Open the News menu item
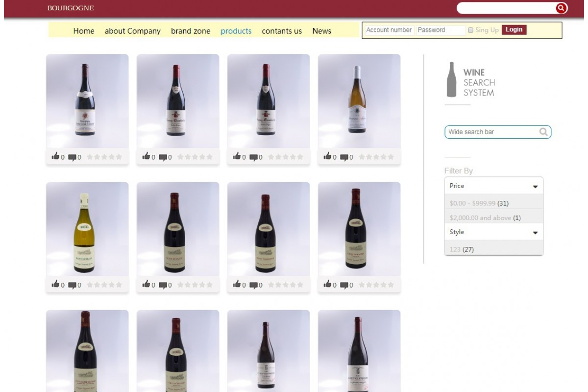Screen dimensions: 588x392 (322, 31)
